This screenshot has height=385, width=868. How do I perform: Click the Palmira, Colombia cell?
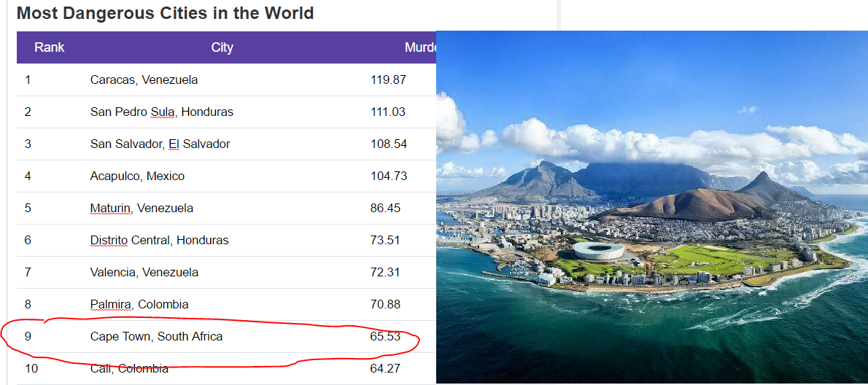[x=139, y=304]
